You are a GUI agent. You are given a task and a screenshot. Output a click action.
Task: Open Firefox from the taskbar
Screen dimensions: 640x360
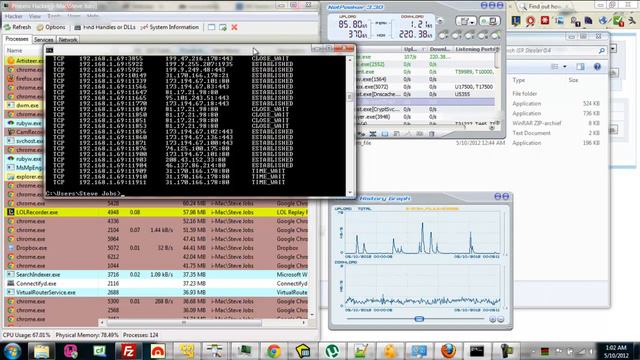(448, 351)
